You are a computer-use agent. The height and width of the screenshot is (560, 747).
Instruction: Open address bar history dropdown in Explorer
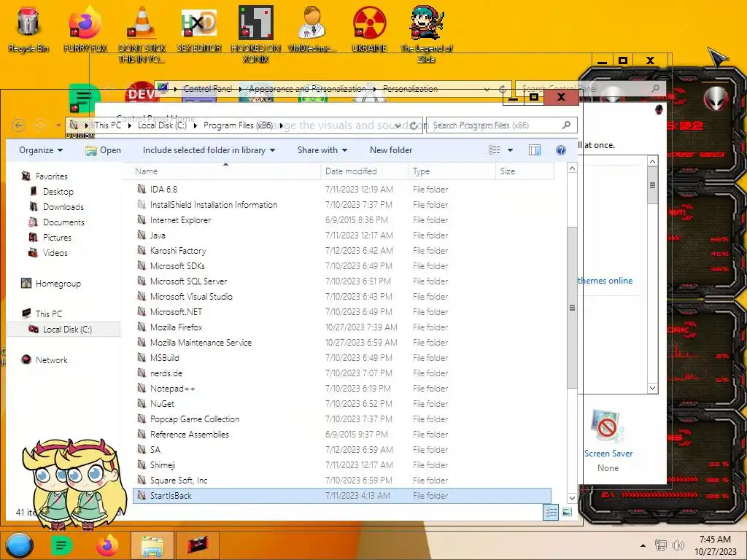[398, 125]
